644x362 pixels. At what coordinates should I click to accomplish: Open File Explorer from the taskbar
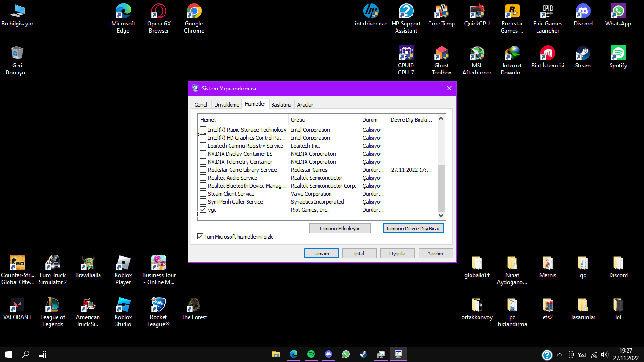point(276,354)
